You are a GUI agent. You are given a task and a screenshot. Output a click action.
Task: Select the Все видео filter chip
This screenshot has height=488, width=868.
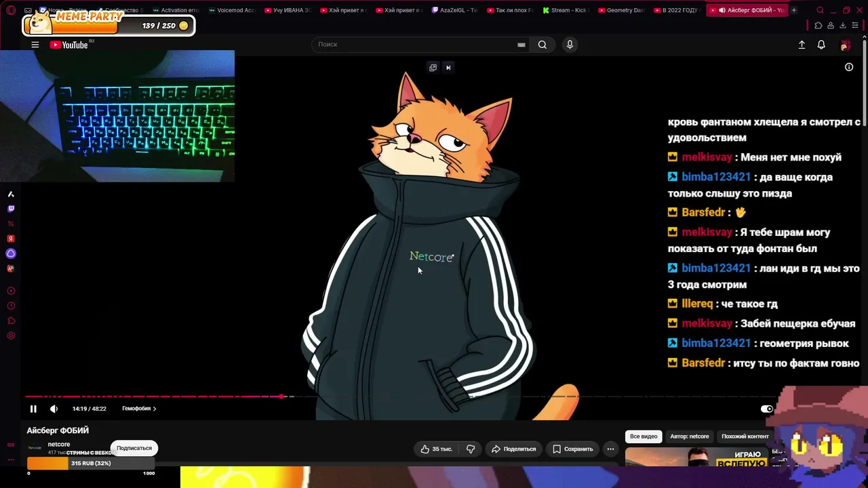(x=644, y=436)
